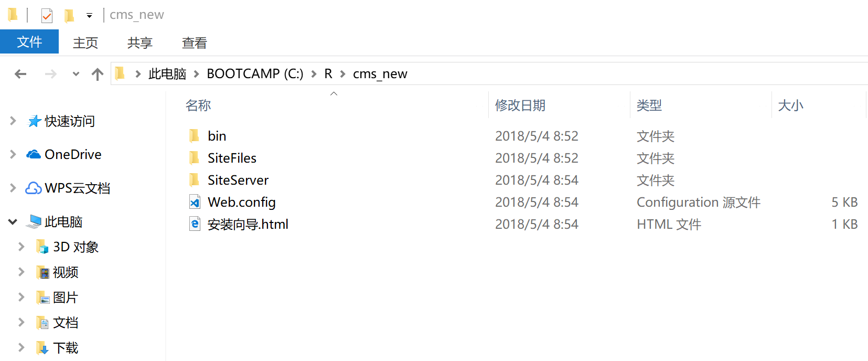Open the Quick Access Toolbar customize dropdown
The image size is (868, 361).
[90, 16]
